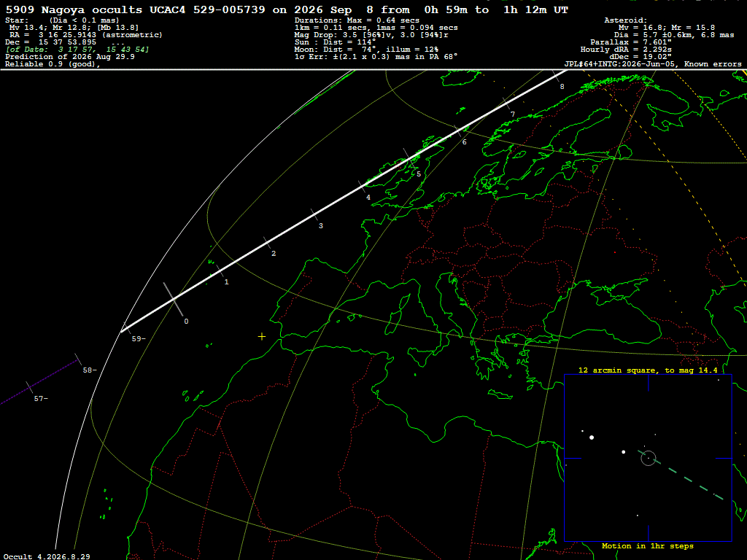Click the 59- minute marker
Image resolution: width=747 pixels, height=560 pixels.
[139, 338]
